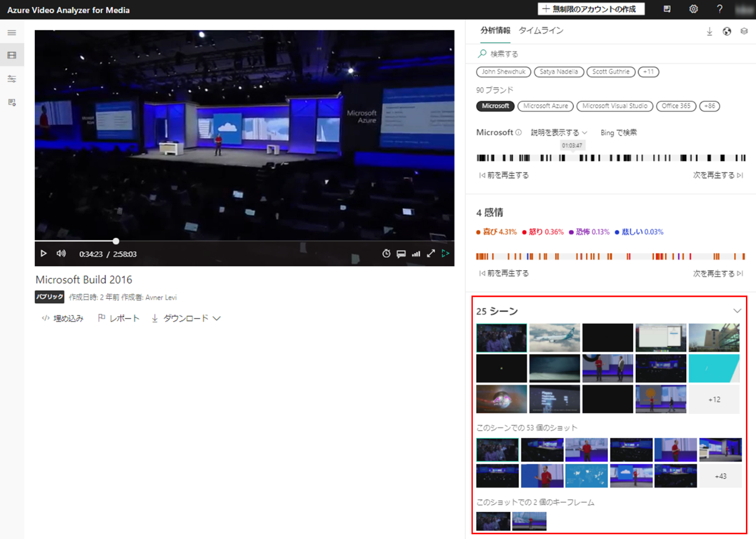Open the ダウンロード dropdown below the video
The image size is (756, 539).
tap(186, 319)
